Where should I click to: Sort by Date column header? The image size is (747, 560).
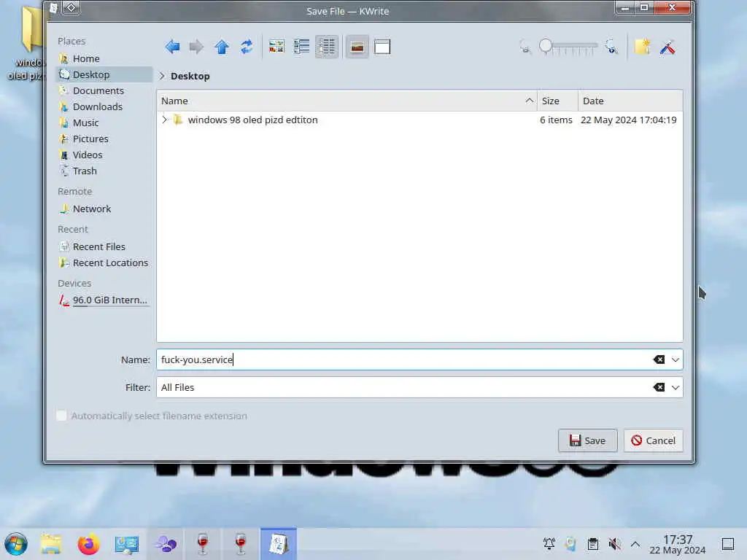click(630, 101)
